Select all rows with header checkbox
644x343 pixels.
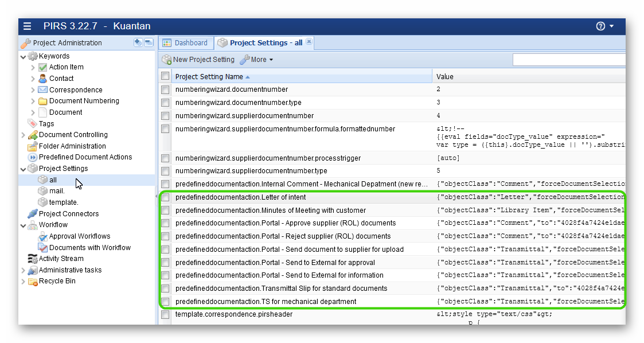click(x=165, y=76)
